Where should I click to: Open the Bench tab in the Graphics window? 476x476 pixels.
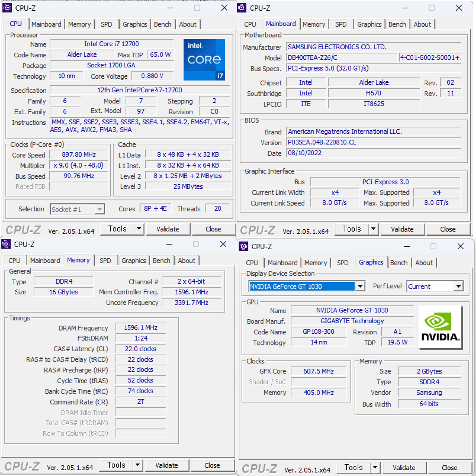(x=399, y=263)
